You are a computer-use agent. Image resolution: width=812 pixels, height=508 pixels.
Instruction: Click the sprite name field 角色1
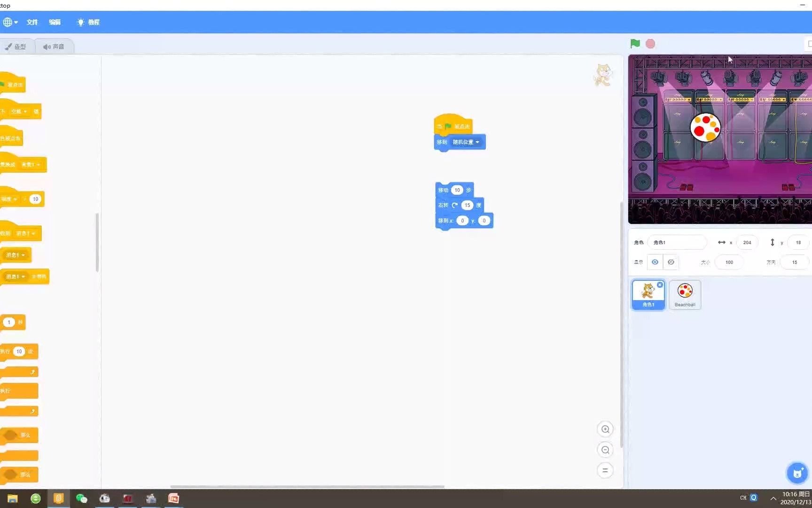click(677, 242)
